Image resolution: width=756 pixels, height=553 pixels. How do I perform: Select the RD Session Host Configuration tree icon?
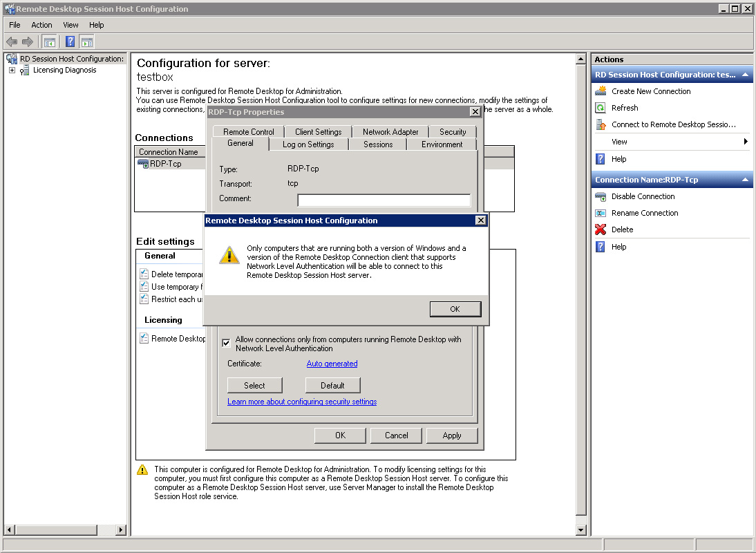12,59
